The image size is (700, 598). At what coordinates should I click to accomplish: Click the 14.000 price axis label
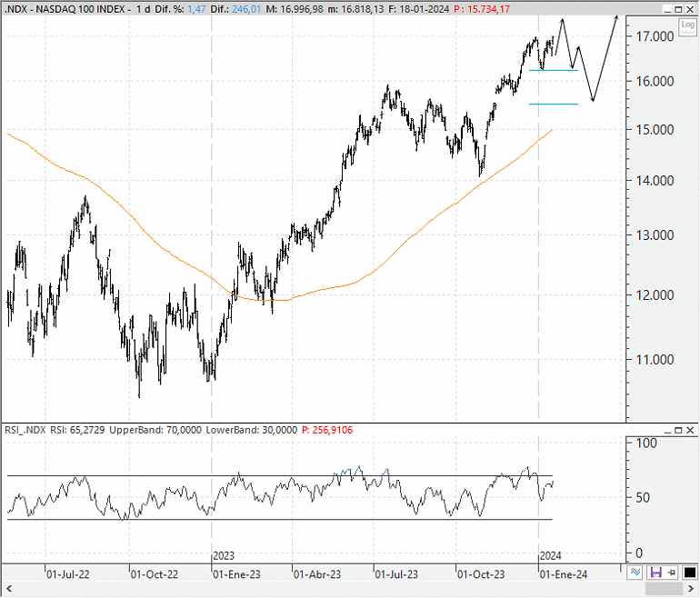(655, 181)
